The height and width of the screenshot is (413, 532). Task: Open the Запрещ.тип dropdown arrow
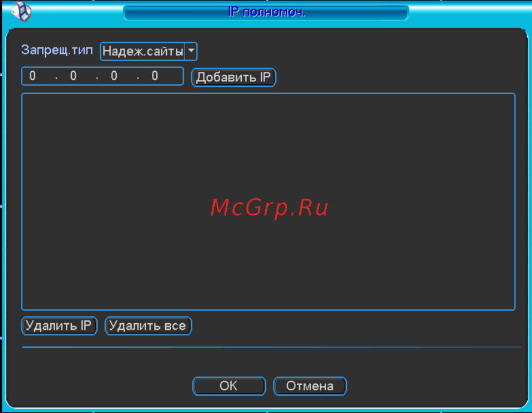pos(191,51)
